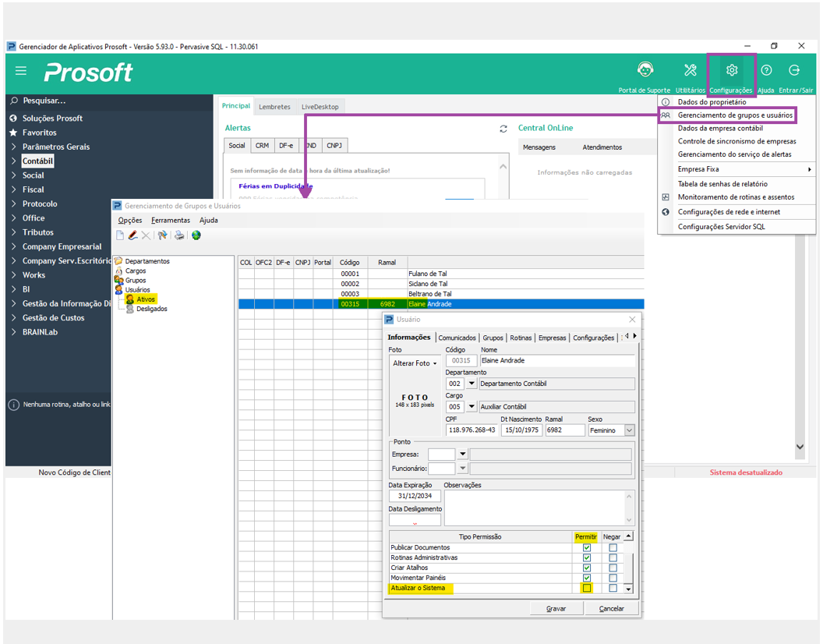Open the Férias em Duplicidade link
The height and width of the screenshot is (644, 823).
(x=276, y=186)
